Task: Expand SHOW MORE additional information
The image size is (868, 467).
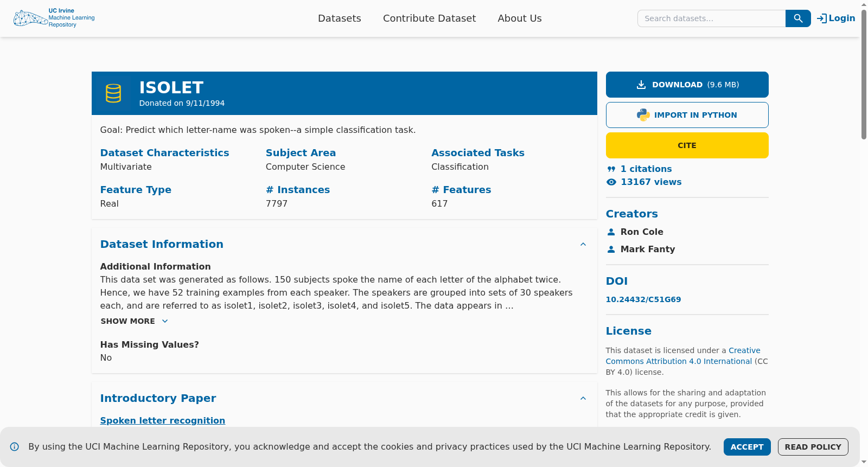Action: pyautogui.click(x=135, y=321)
